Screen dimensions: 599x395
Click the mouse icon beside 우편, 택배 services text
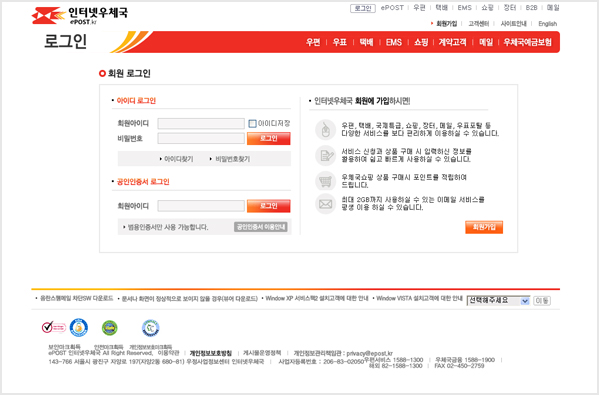point(325,130)
